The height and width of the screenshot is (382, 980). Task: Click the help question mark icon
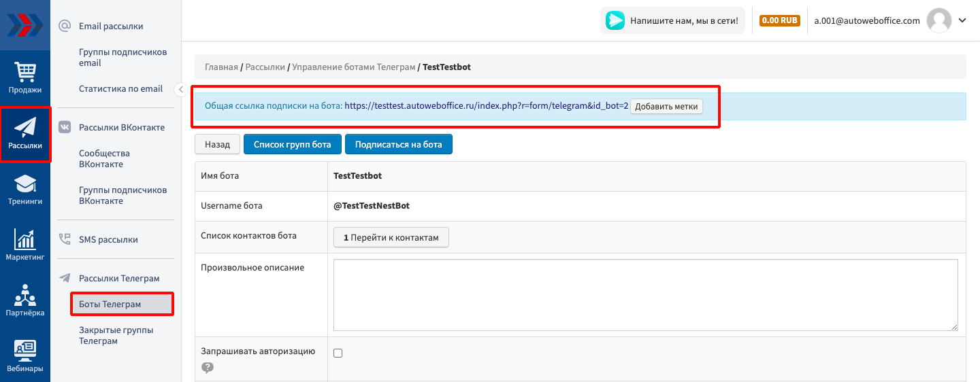(208, 368)
